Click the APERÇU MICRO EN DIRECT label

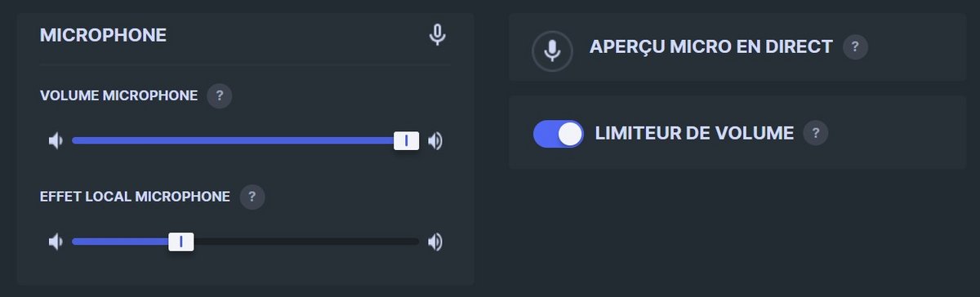[710, 47]
